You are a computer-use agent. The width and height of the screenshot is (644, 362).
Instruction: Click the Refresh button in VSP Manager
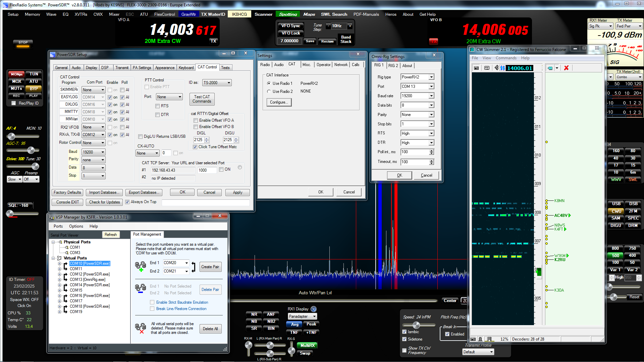coord(111,235)
